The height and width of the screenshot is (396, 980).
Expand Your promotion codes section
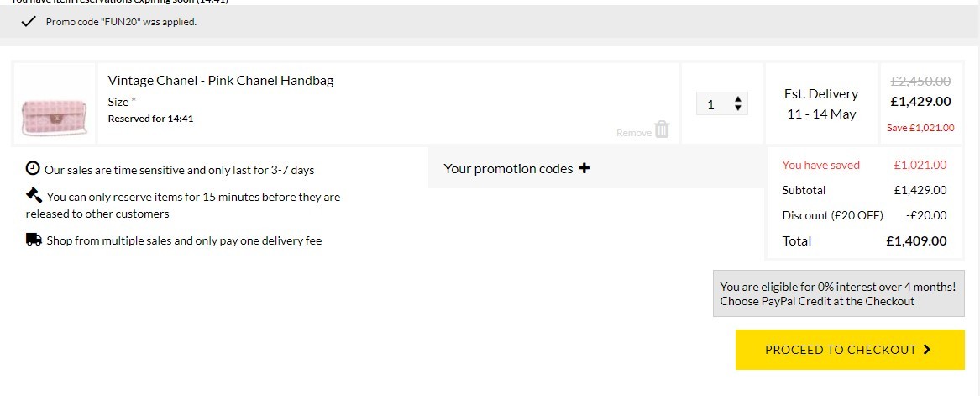click(x=597, y=168)
